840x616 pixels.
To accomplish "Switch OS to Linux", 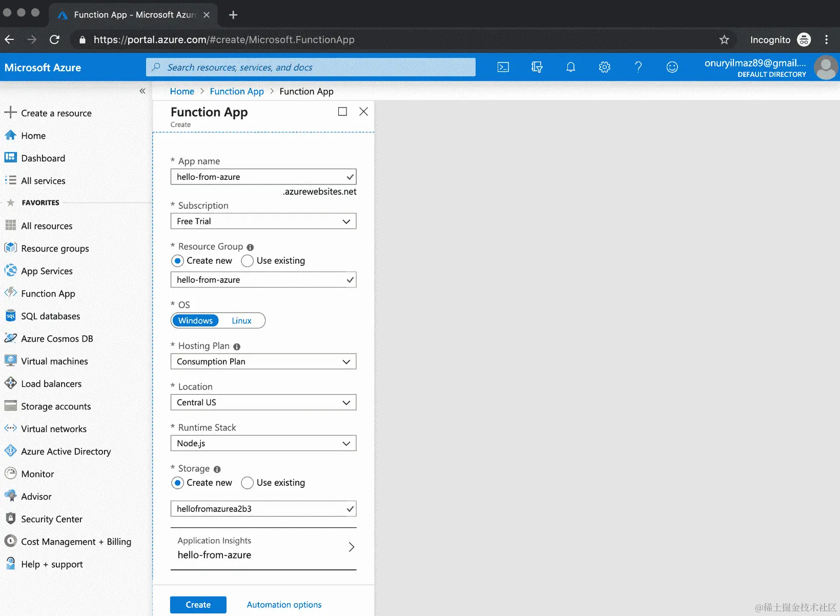I will tap(241, 321).
